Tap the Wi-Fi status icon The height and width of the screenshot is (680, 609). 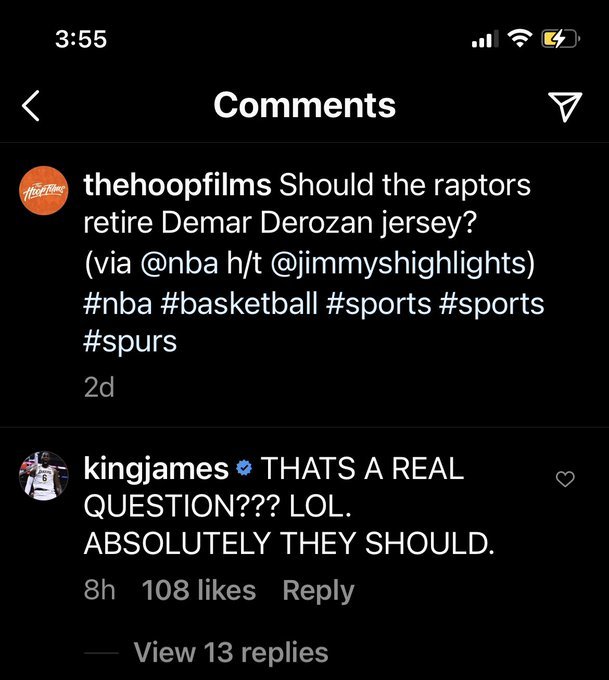(518, 39)
